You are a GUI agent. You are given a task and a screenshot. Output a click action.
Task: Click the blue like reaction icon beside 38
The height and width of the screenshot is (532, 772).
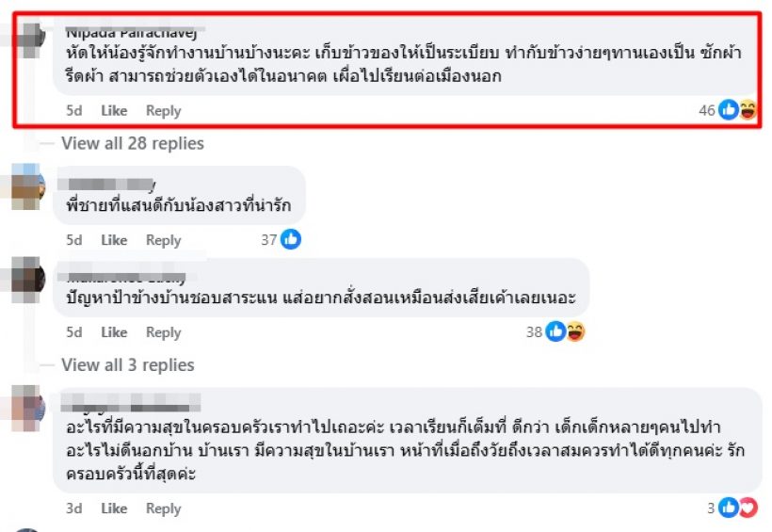tap(555, 331)
